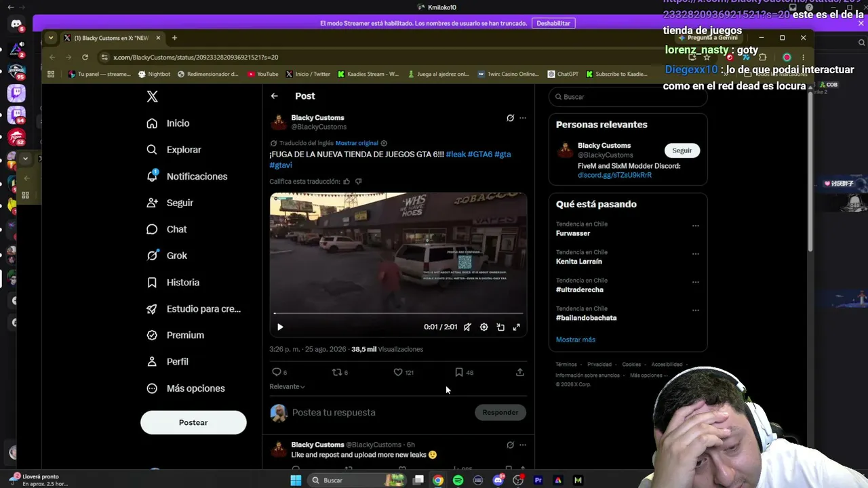The height and width of the screenshot is (488, 868).
Task: Click Deshabilitar streamer mode button
Action: [x=553, y=23]
